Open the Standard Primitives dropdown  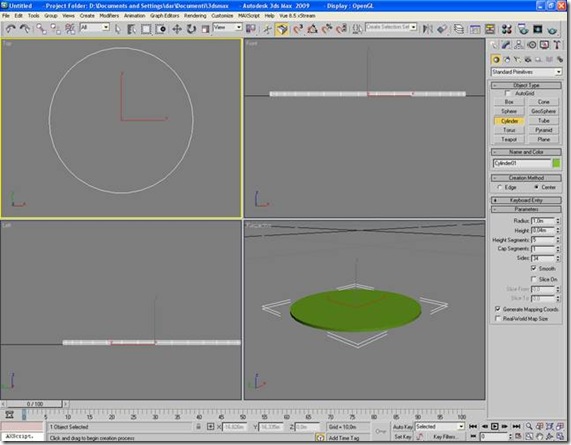(526, 72)
